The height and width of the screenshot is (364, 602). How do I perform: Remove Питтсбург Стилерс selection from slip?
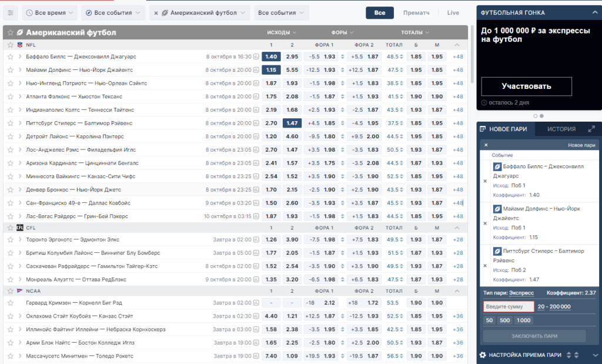pos(485,265)
